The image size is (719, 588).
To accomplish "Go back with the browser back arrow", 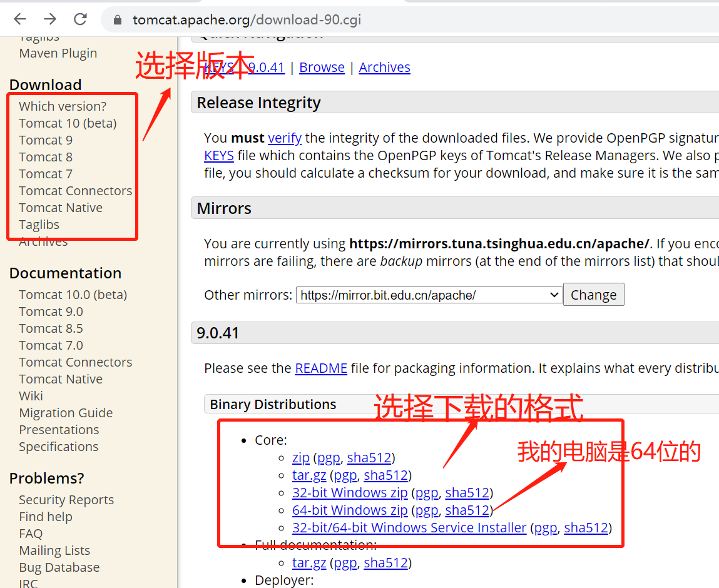I will 20,19.
